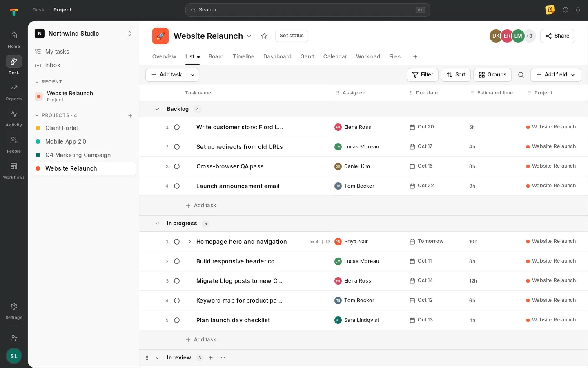This screenshot has width=588, height=368.
Task: Open the Add task dropdown arrow
Action: [x=193, y=75]
